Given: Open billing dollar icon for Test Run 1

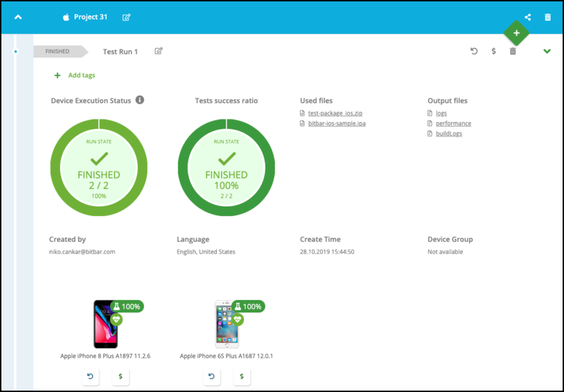Looking at the screenshot, I should [x=493, y=51].
